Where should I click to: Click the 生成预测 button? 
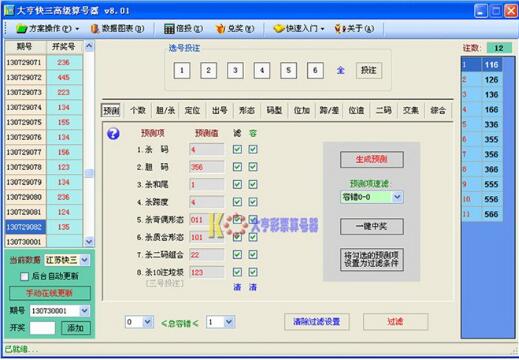(x=372, y=159)
